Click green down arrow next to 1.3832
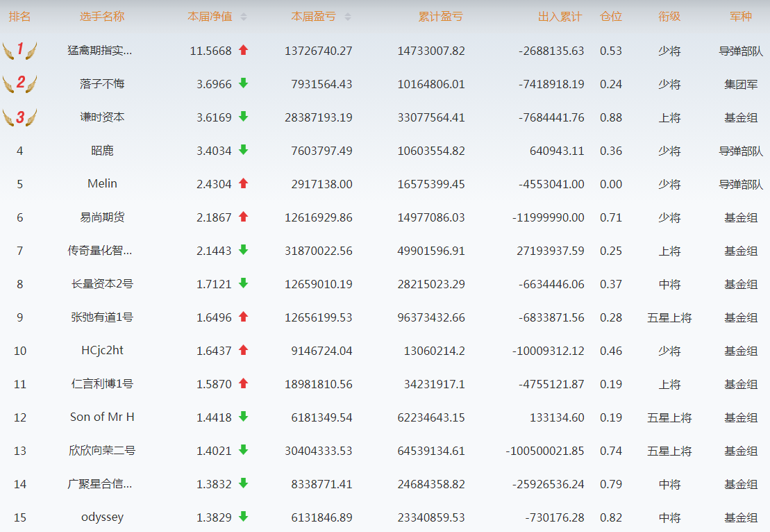Viewport: 770px width, 532px height. pyautogui.click(x=243, y=483)
